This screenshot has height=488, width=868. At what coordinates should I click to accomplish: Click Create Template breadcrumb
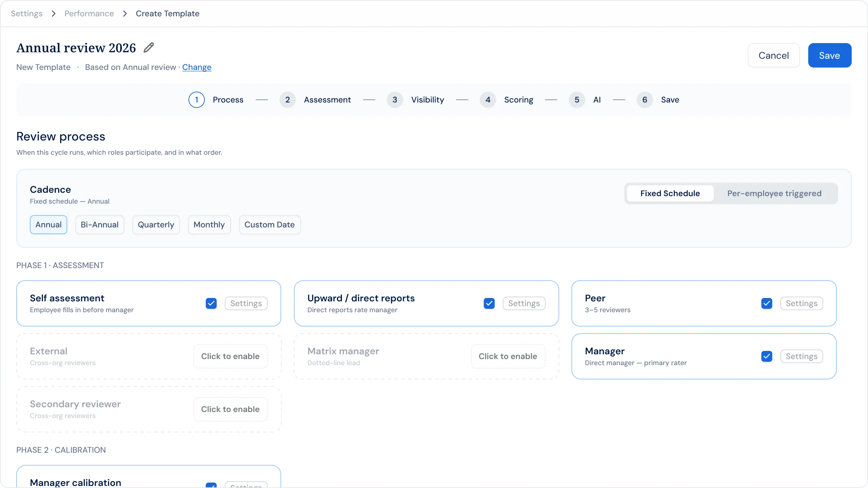(168, 14)
